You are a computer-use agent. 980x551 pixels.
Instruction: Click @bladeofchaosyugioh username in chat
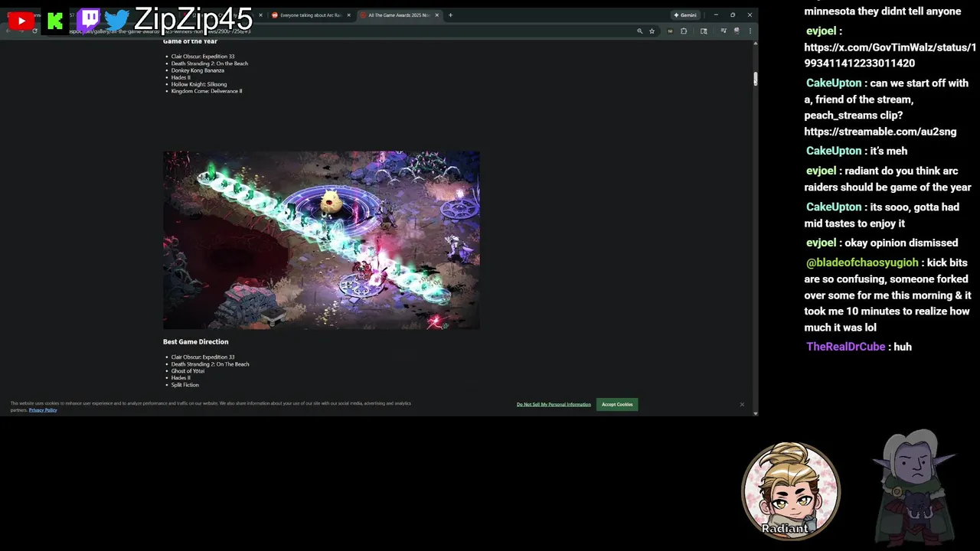(862, 262)
